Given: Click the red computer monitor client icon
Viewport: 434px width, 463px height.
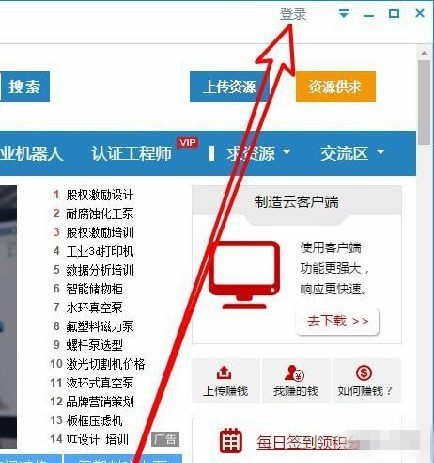Looking at the screenshot, I should (x=245, y=275).
